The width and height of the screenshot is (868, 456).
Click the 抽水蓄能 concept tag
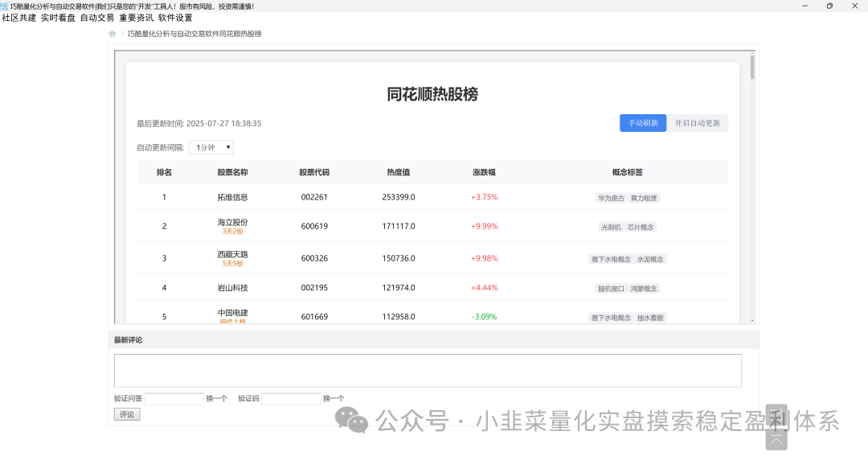click(650, 318)
